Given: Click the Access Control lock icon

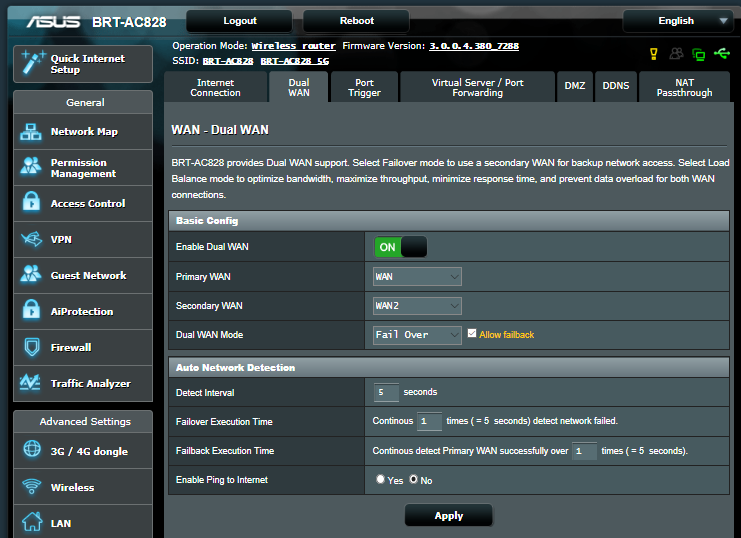Looking at the screenshot, I should click(x=32, y=204).
